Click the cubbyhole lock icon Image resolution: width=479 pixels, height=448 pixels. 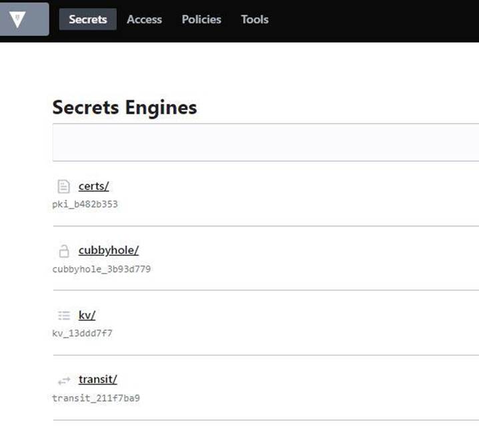pos(64,251)
